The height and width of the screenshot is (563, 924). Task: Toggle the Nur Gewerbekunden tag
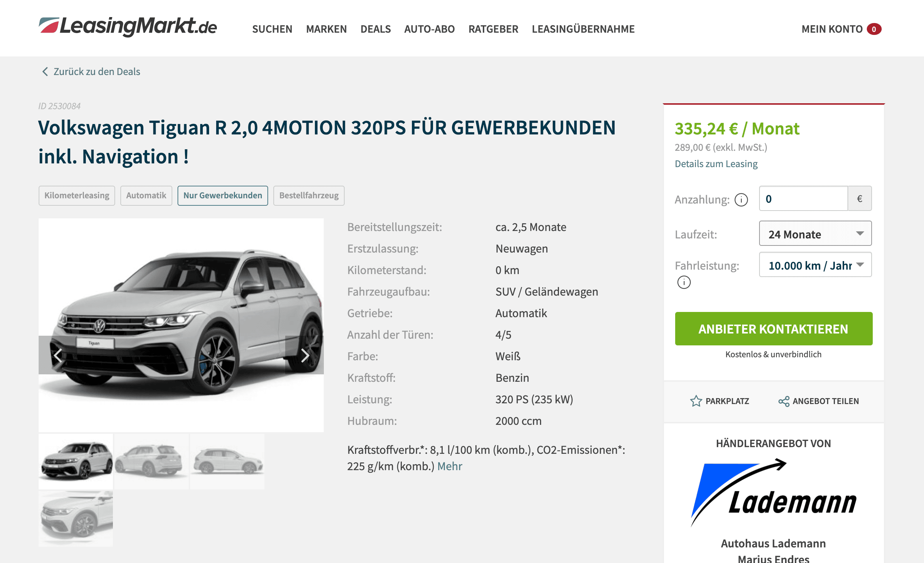pyautogui.click(x=223, y=195)
